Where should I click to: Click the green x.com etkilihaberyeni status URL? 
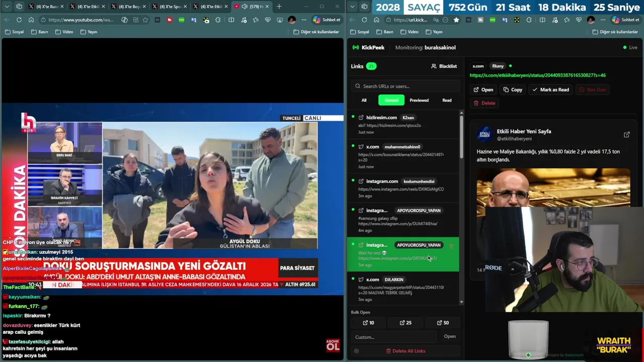pyautogui.click(x=537, y=75)
